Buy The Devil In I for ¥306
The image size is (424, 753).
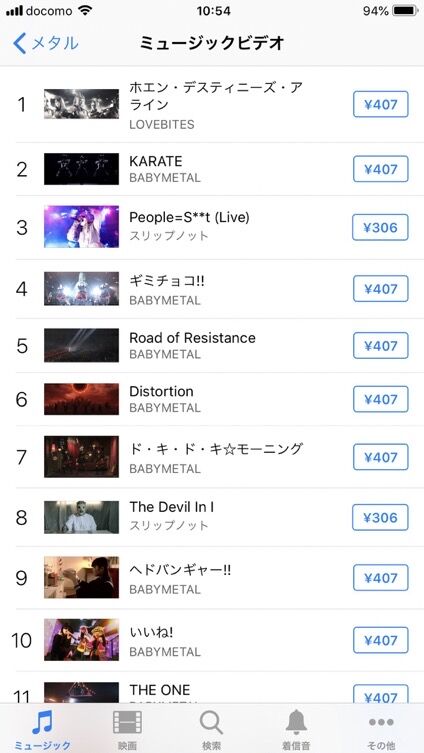click(381, 517)
